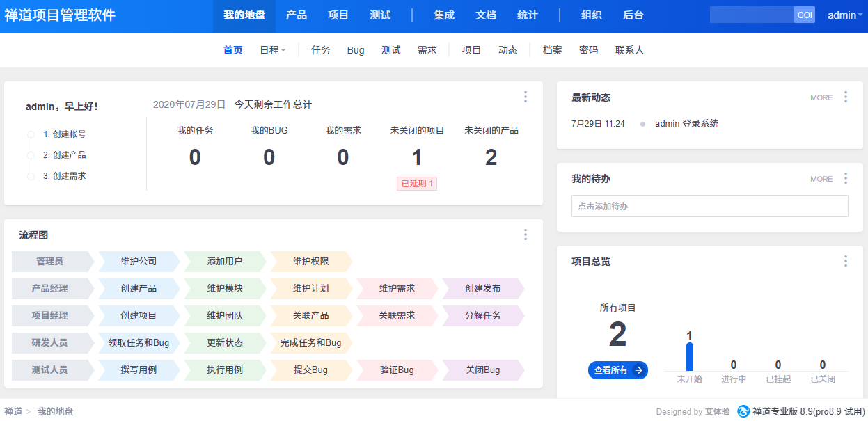Open the 项目总览 panel's three-dot menu
Screen dimensions: 868x421
(x=846, y=261)
